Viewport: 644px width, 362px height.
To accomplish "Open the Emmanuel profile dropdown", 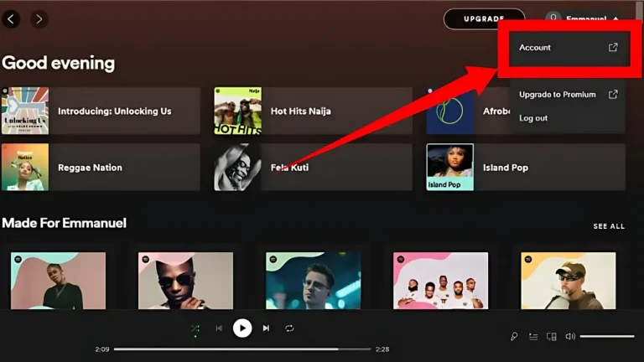I will click(584, 18).
